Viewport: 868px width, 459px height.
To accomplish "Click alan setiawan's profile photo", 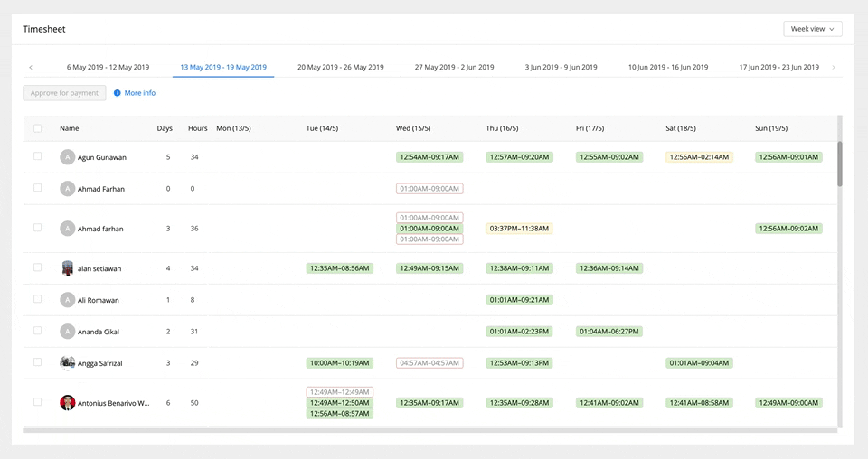I will tap(67, 268).
